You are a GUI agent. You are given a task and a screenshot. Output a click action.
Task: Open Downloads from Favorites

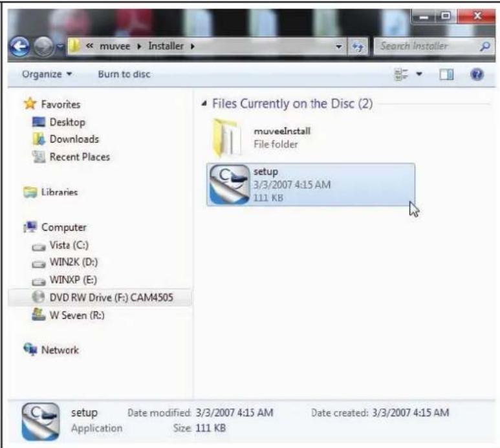(x=74, y=139)
